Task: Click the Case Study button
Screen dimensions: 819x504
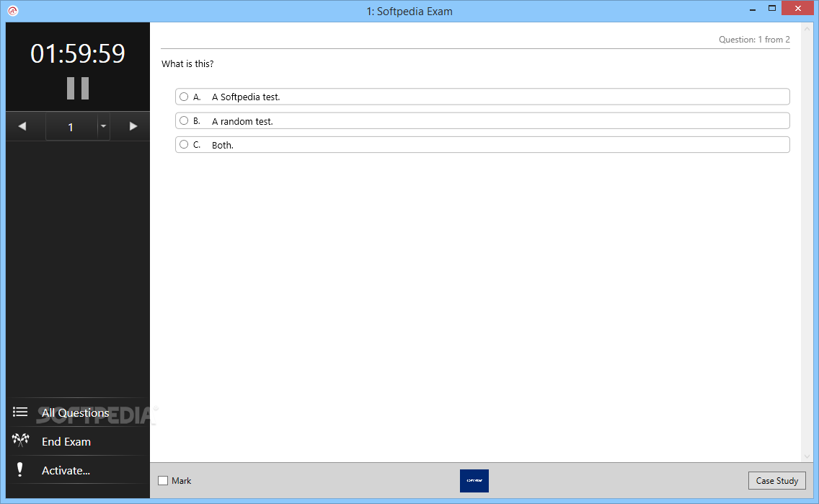Action: [776, 480]
